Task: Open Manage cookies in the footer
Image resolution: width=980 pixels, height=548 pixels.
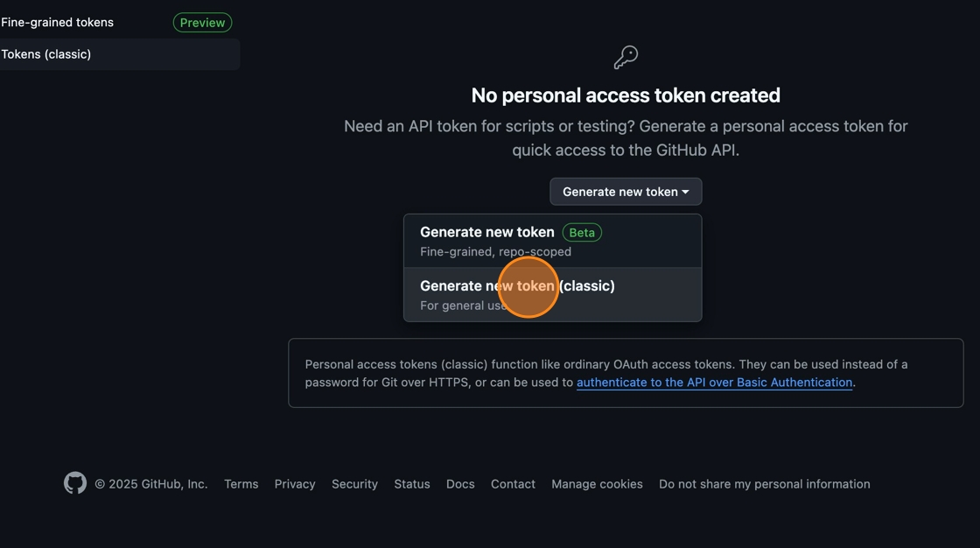Action: pos(597,484)
